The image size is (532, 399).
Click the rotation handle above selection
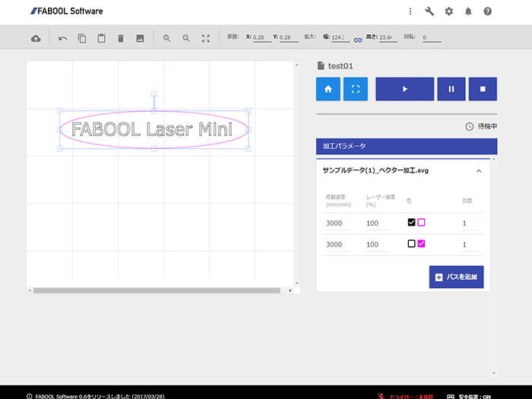click(x=154, y=94)
